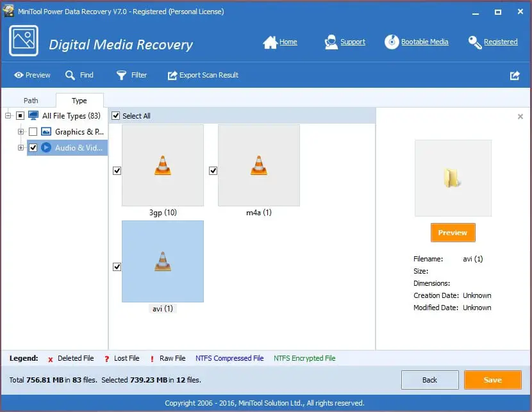Screen dimensions: 532x412
Task: Click the 'avi (1)' thumbnail caption
Action: tap(163, 309)
